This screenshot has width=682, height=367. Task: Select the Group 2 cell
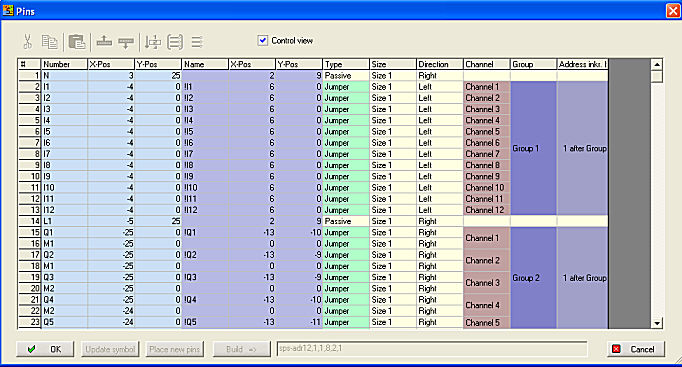(x=534, y=278)
